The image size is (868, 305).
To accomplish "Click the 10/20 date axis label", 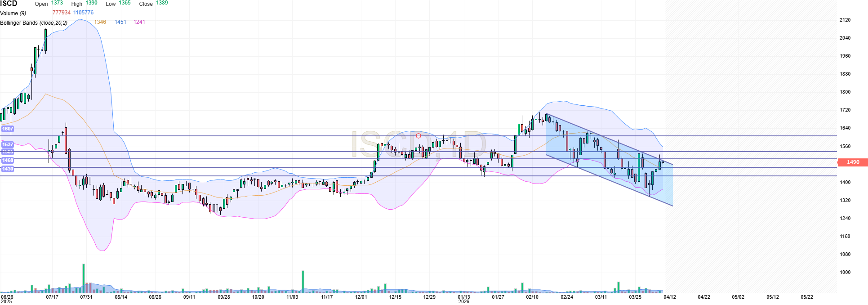I will [x=258, y=297].
